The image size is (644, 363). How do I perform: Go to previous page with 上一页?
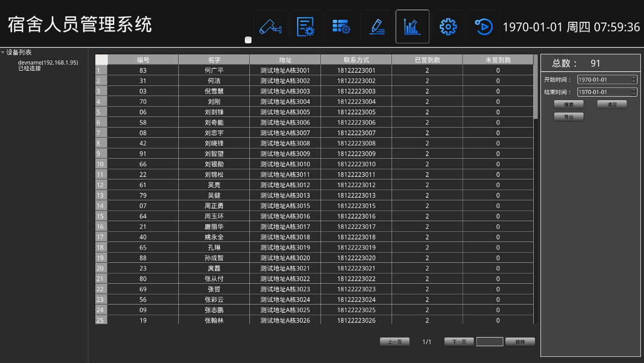394,342
